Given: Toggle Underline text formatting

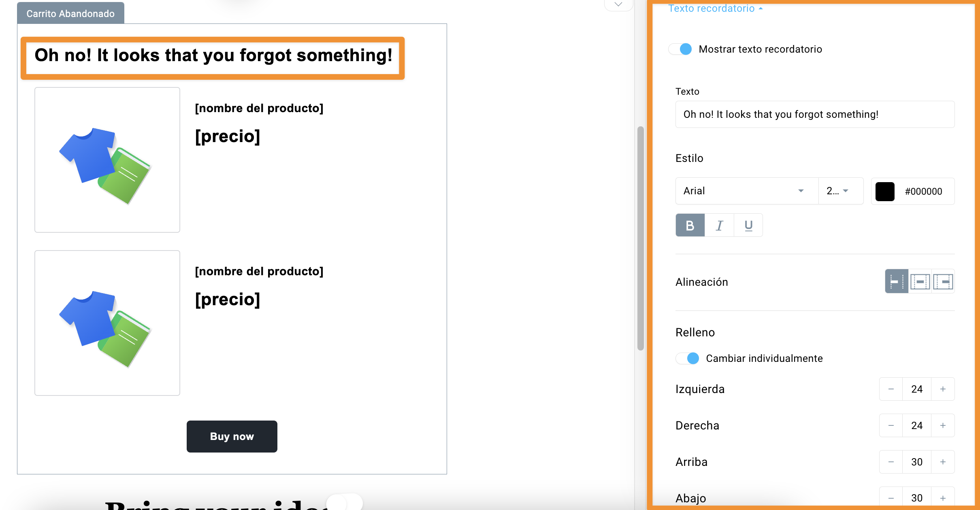Looking at the screenshot, I should [x=748, y=225].
